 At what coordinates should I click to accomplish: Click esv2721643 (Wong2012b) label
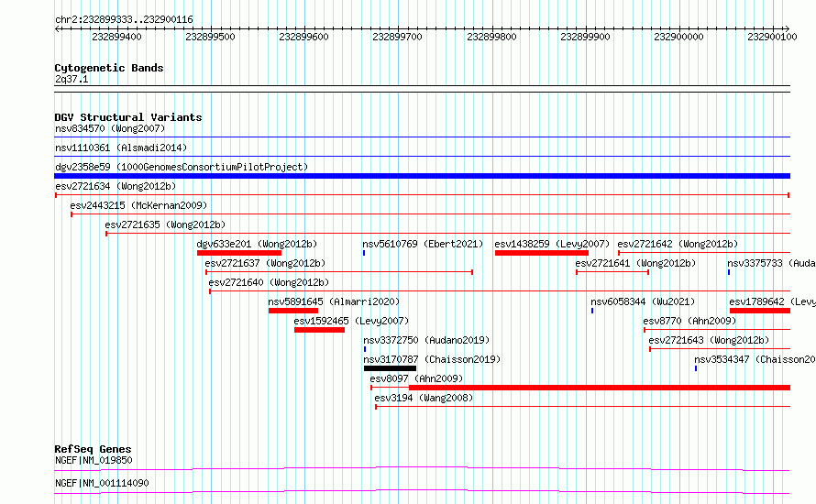(709, 340)
